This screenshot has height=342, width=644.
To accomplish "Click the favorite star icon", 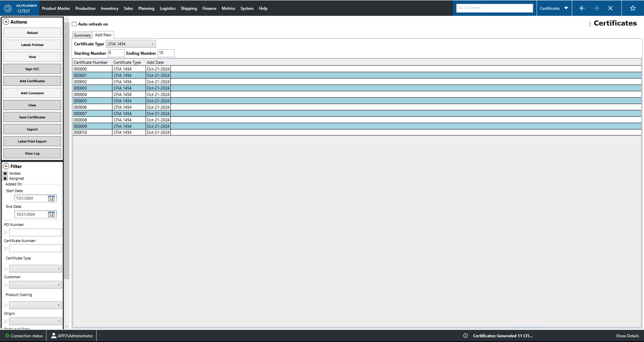I will tap(633, 8).
